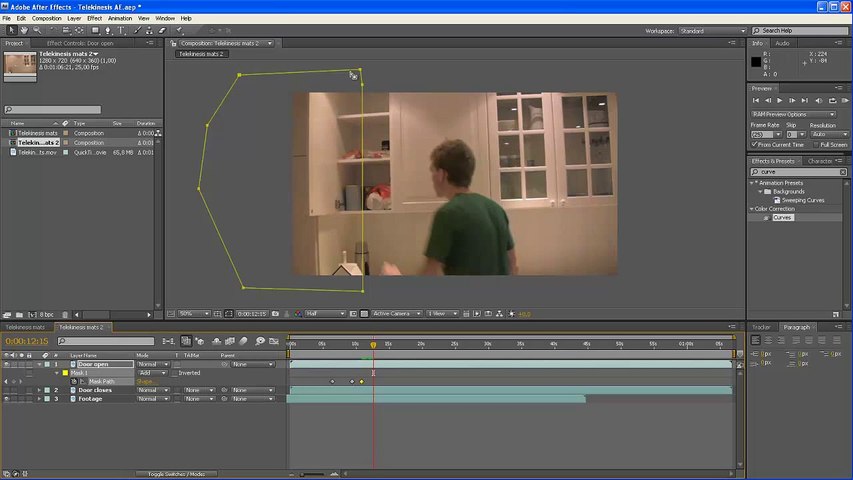Open the Mask 1 Add mode dropdown
The image size is (853, 480).
(152, 373)
